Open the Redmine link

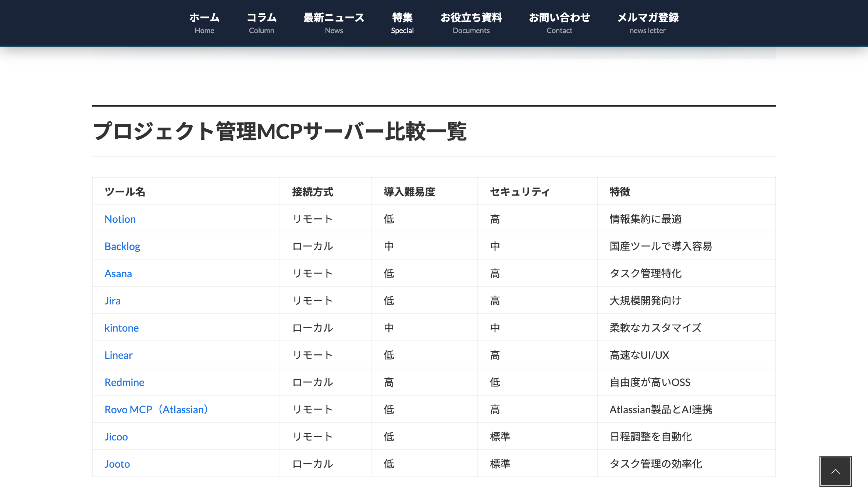[124, 382]
